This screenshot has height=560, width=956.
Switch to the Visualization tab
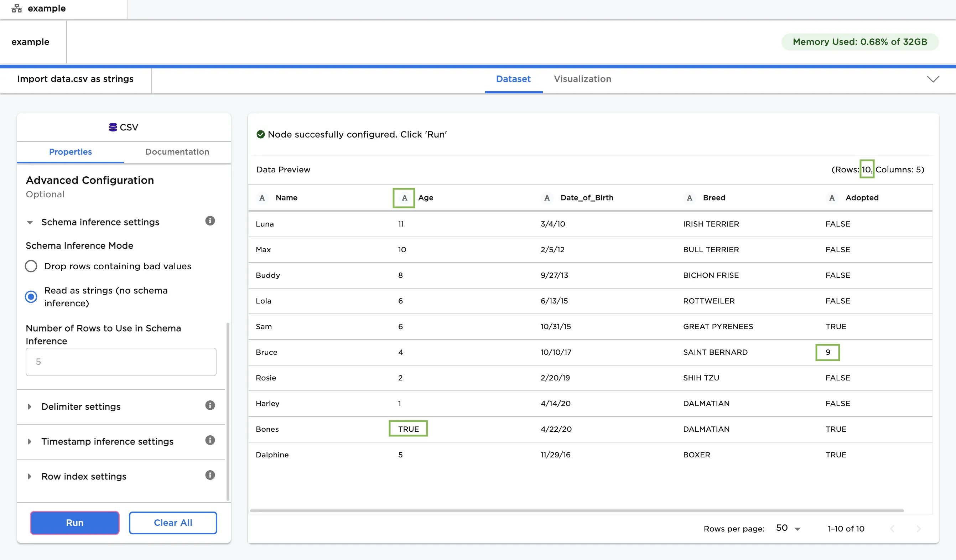582,79
